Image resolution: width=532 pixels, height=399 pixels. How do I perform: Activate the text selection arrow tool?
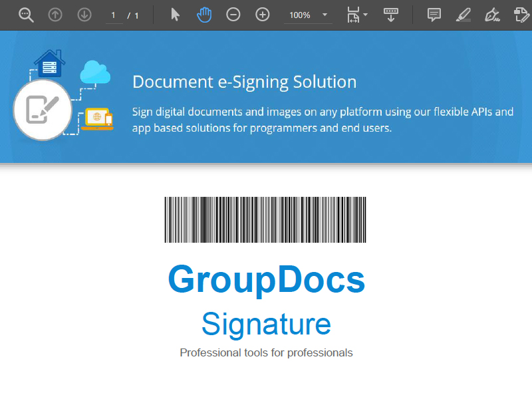coord(175,14)
